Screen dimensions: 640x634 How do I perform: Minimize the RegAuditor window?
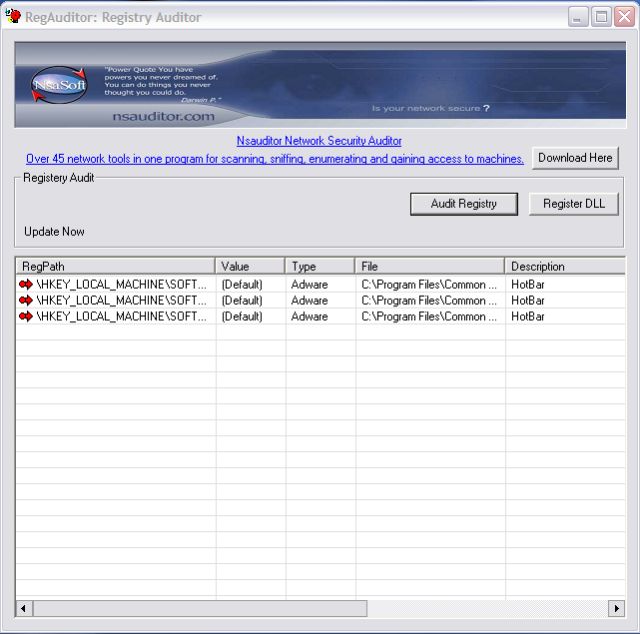coord(578,17)
